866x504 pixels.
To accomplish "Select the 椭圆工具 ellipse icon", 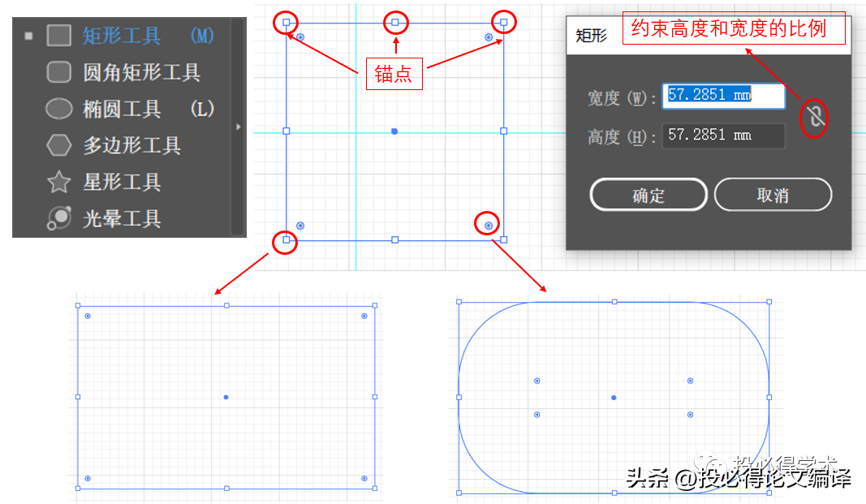I will click(x=58, y=109).
